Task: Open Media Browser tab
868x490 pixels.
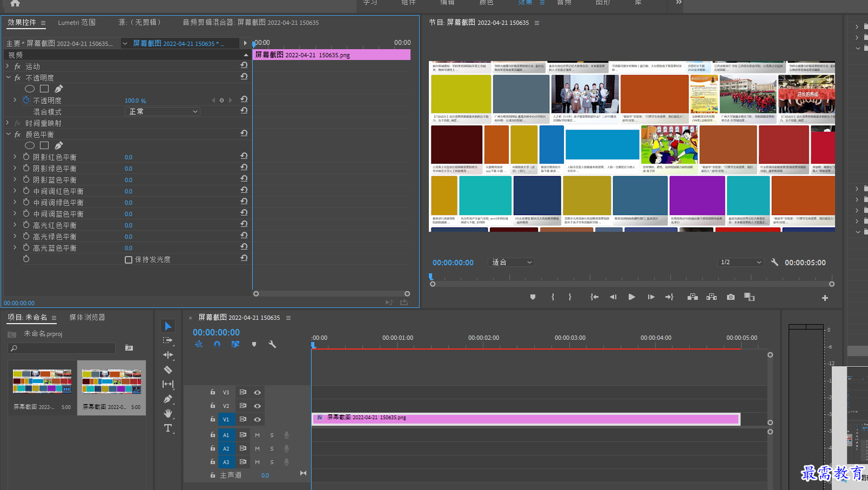Action: click(x=87, y=317)
